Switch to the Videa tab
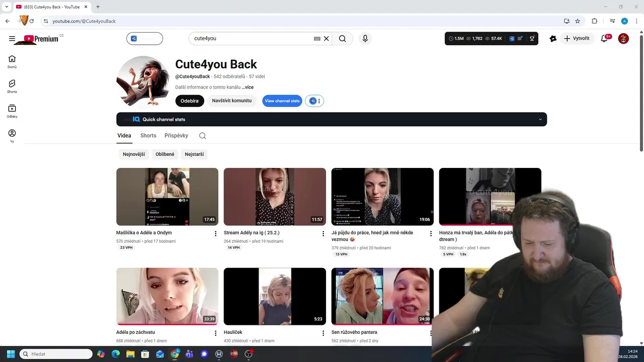Screen dimensions: 644x362 coord(124,136)
